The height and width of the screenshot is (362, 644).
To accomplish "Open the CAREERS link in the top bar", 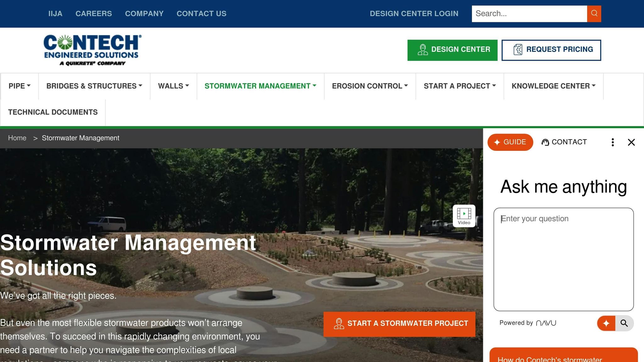I will [x=93, y=14].
